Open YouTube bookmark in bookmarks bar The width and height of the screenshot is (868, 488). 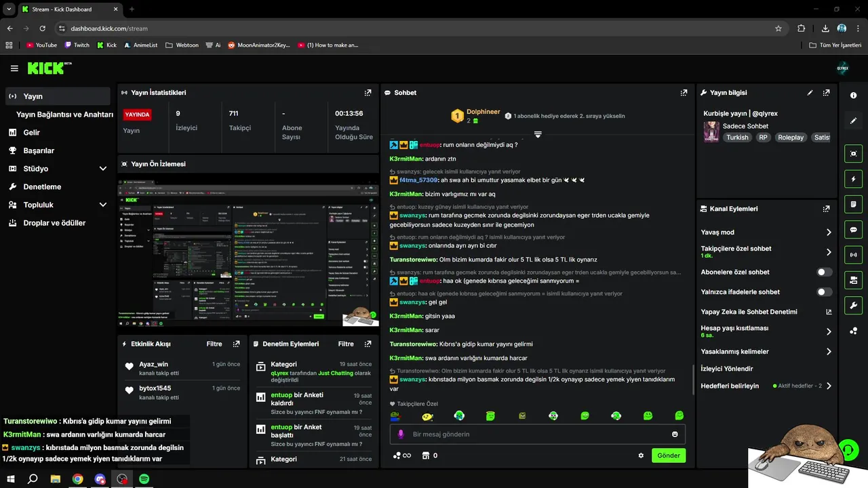point(42,45)
